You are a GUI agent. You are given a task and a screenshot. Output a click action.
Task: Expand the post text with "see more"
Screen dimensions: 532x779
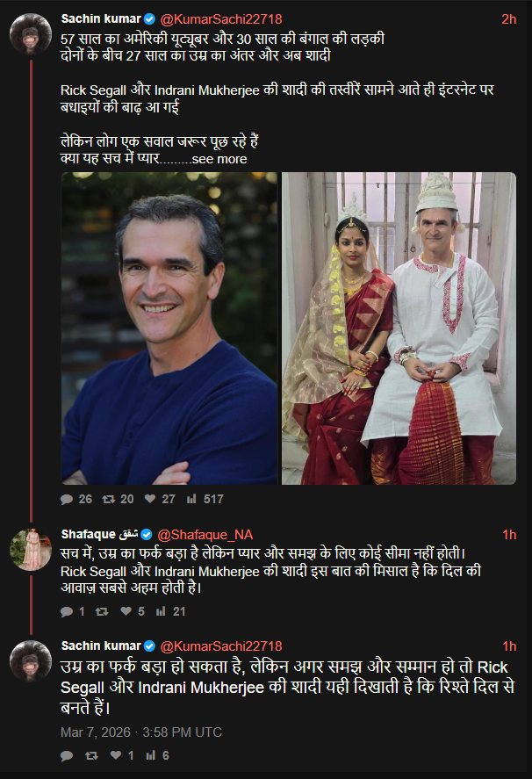pyautogui.click(x=219, y=159)
